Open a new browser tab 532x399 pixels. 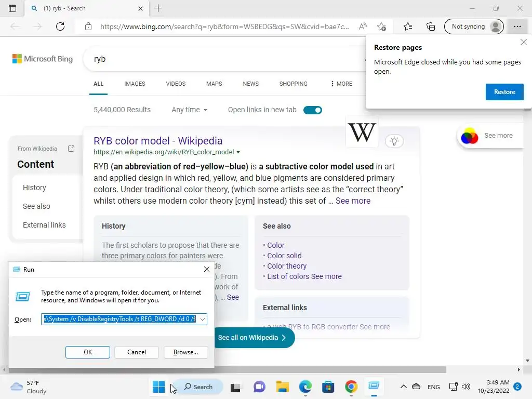[158, 8]
